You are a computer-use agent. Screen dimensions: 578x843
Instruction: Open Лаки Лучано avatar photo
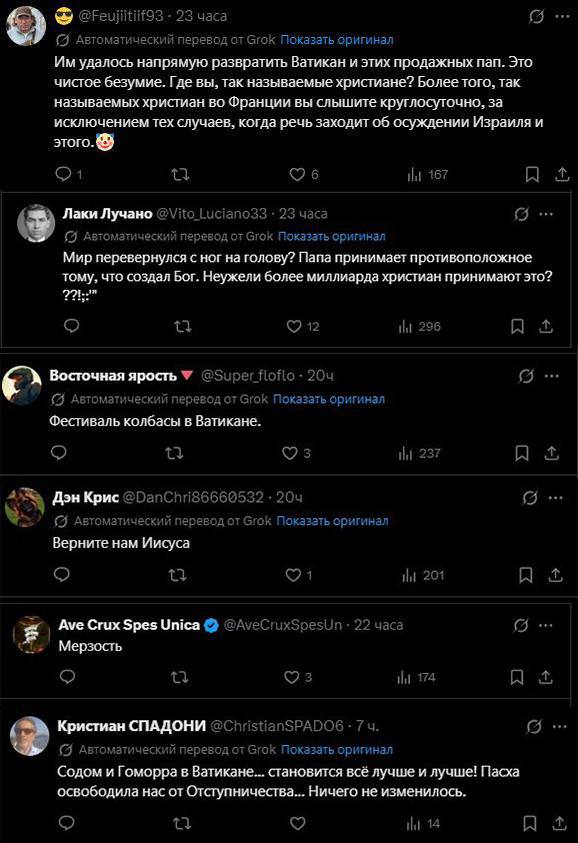(x=36, y=223)
